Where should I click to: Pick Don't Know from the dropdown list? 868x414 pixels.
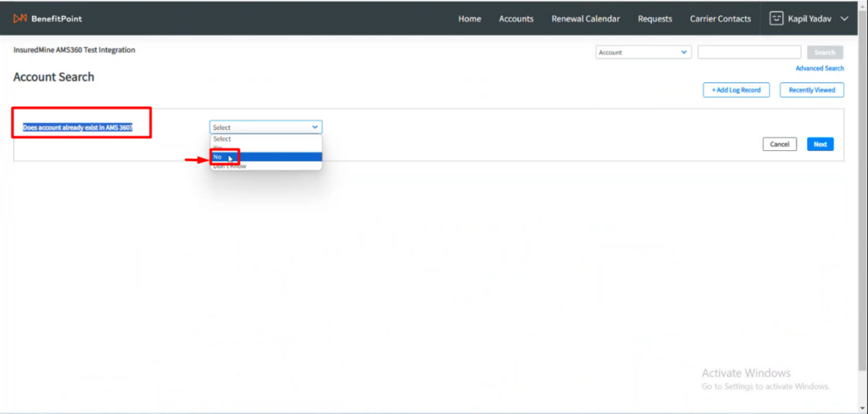pos(230,166)
